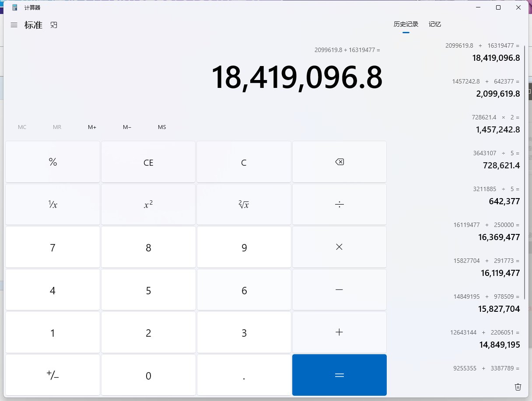Toggle keep-on-top compact view icon
Screen dimensions: 532x401
[54, 25]
